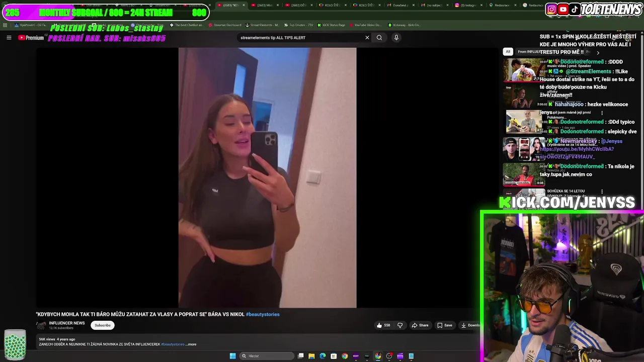Dislike the video with the thumbs down
Image resolution: width=644 pixels, height=362 pixels.
click(400, 325)
